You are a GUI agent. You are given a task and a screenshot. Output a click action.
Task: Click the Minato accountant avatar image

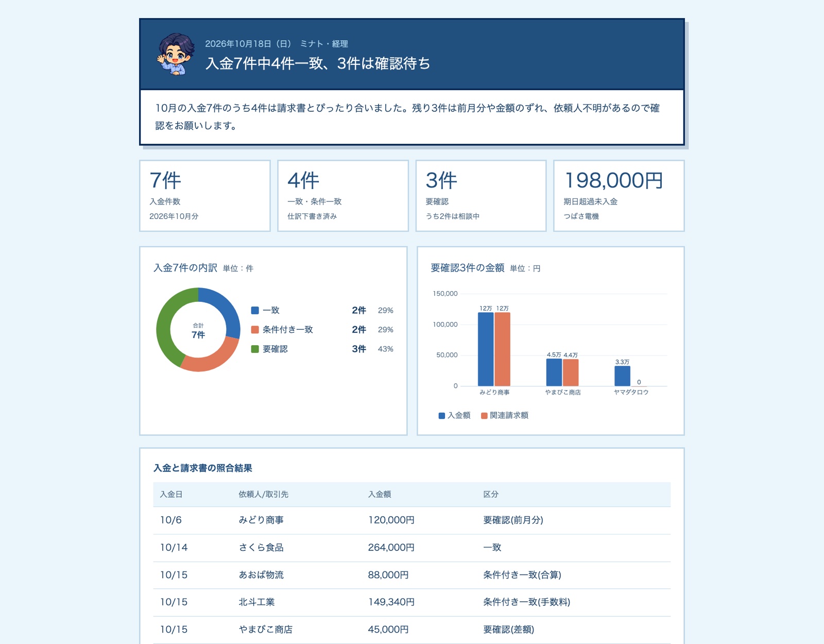176,54
